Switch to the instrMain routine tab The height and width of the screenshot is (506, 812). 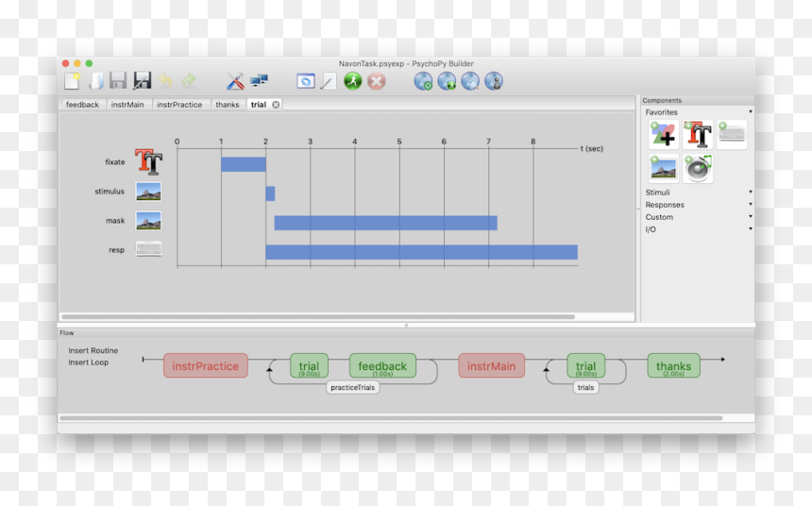pyautogui.click(x=127, y=104)
